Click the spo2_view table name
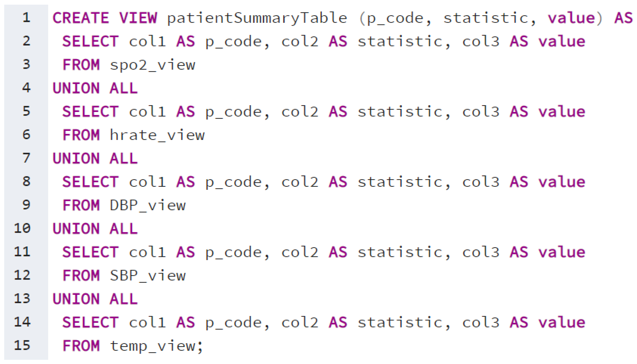Image resolution: width=637 pixels, height=364 pixels. click(153, 65)
